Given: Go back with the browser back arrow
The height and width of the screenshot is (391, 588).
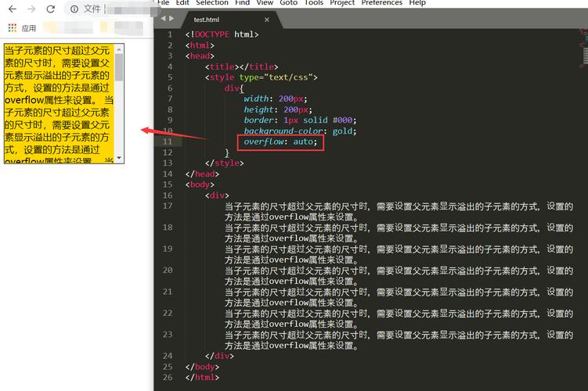Looking at the screenshot, I should click(13, 9).
